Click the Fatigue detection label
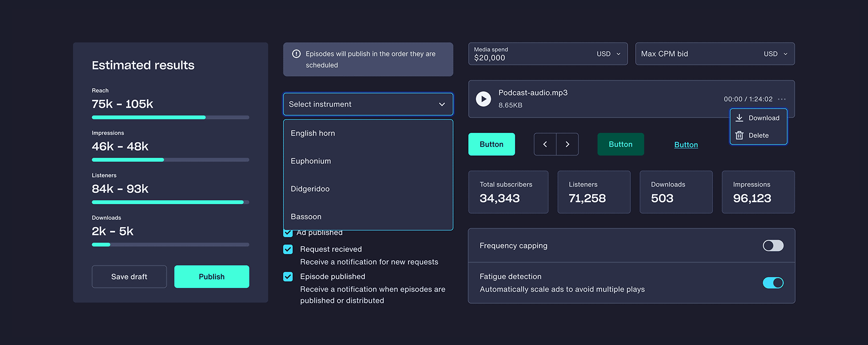This screenshot has height=345, width=868. 510,277
